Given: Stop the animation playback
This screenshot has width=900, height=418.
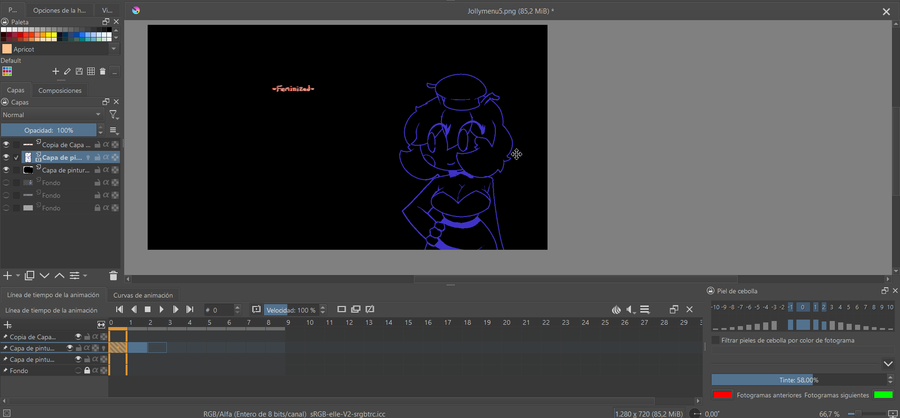Looking at the screenshot, I should 148,309.
